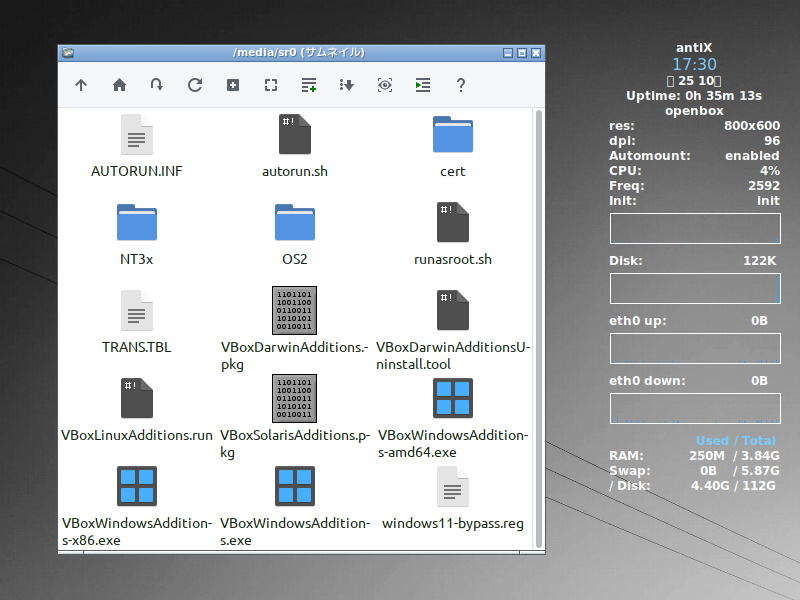Screen dimensions: 800x600
Task: Click the "VBoxLinuxAdditions.run" name label
Action: (x=137, y=435)
